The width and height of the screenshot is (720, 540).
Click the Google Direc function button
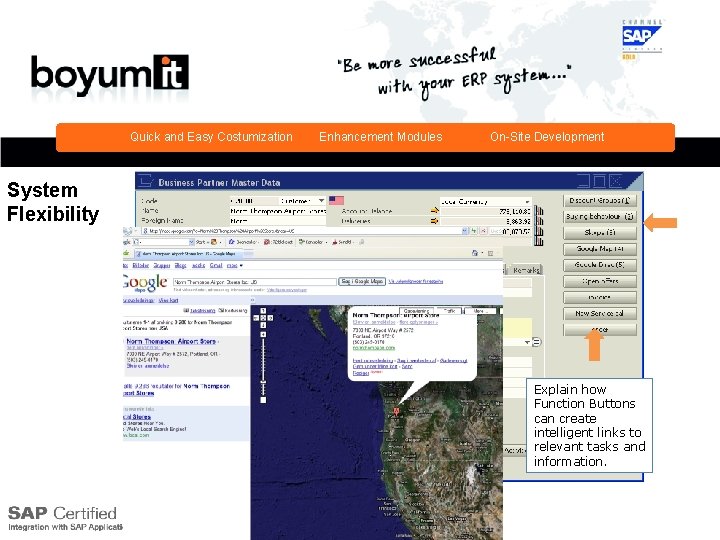click(x=600, y=265)
